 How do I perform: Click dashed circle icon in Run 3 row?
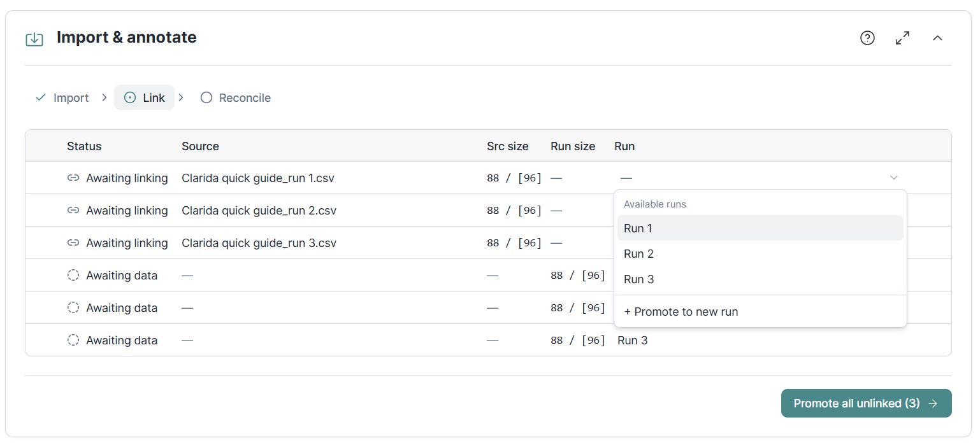(x=73, y=340)
